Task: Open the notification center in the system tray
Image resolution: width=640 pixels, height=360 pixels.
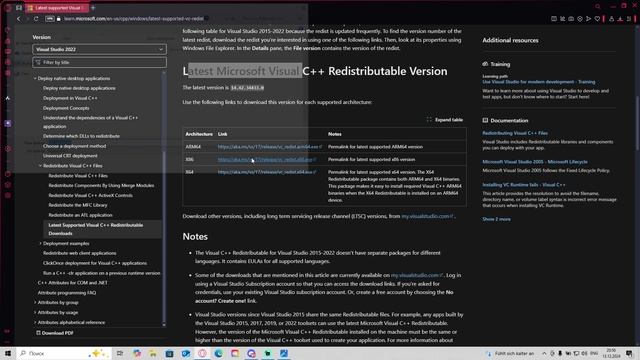Action: click(629, 353)
